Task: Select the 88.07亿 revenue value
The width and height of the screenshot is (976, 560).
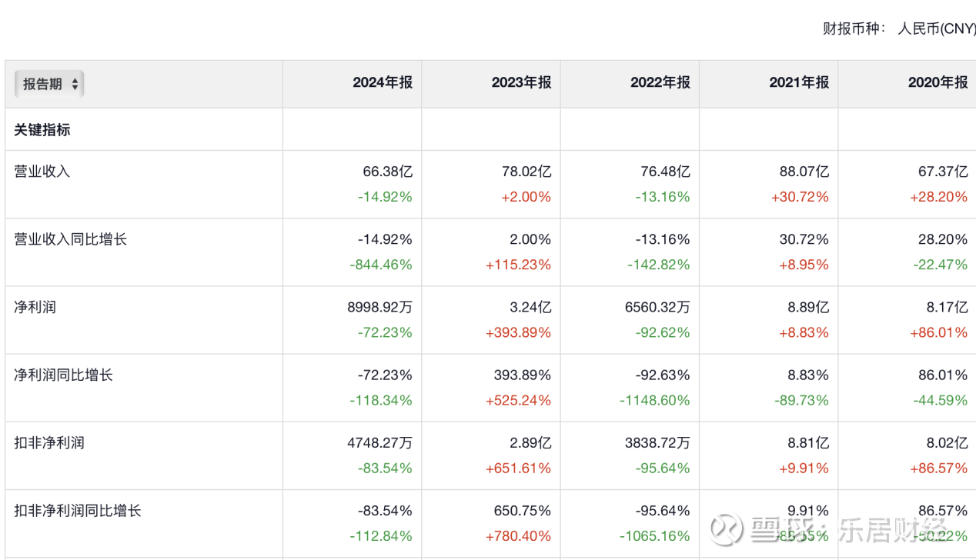Action: coord(804,172)
